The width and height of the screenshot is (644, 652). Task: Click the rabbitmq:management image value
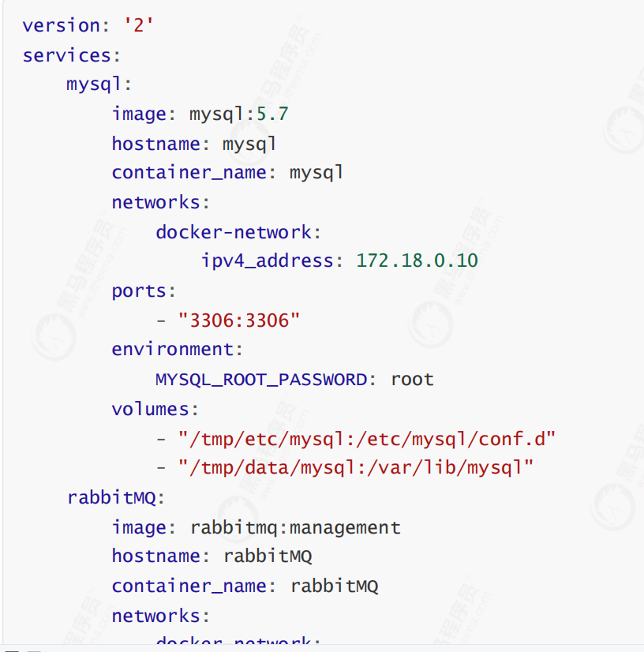coord(295,528)
